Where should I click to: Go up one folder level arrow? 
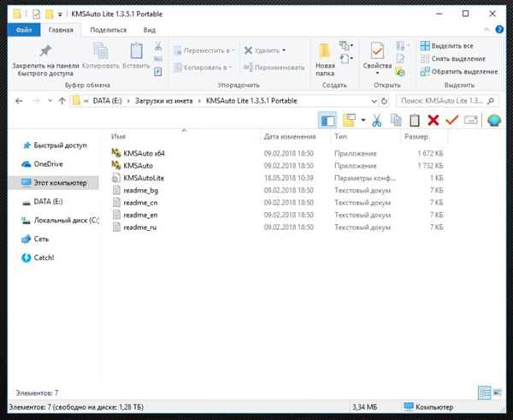[62, 101]
